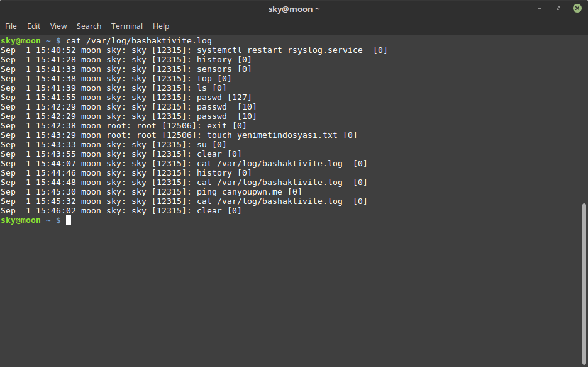Open the Search menu

[89, 26]
